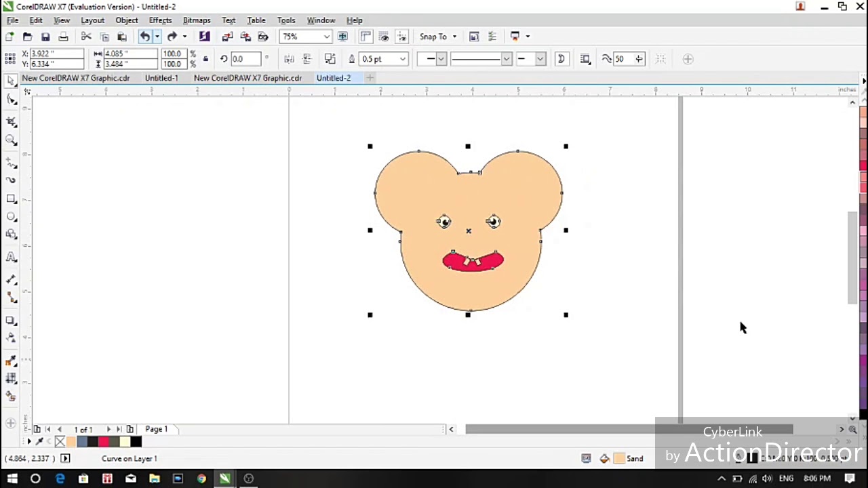Open outline width 0.5 pt dropdown
868x488 pixels.
click(402, 59)
